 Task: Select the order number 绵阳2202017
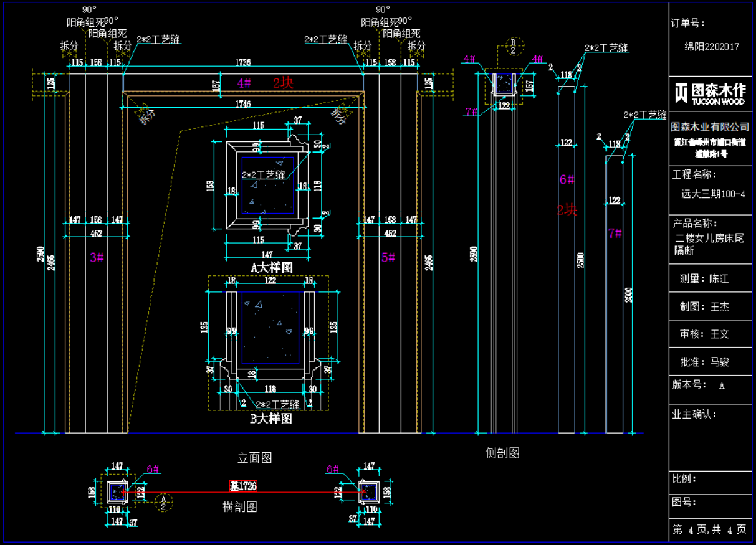(x=712, y=47)
